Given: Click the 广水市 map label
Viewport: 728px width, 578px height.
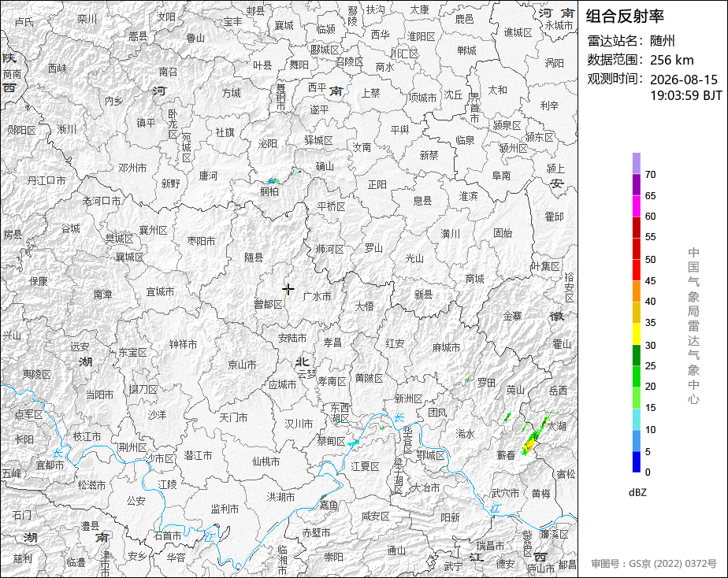Looking at the screenshot, I should click(x=317, y=296).
